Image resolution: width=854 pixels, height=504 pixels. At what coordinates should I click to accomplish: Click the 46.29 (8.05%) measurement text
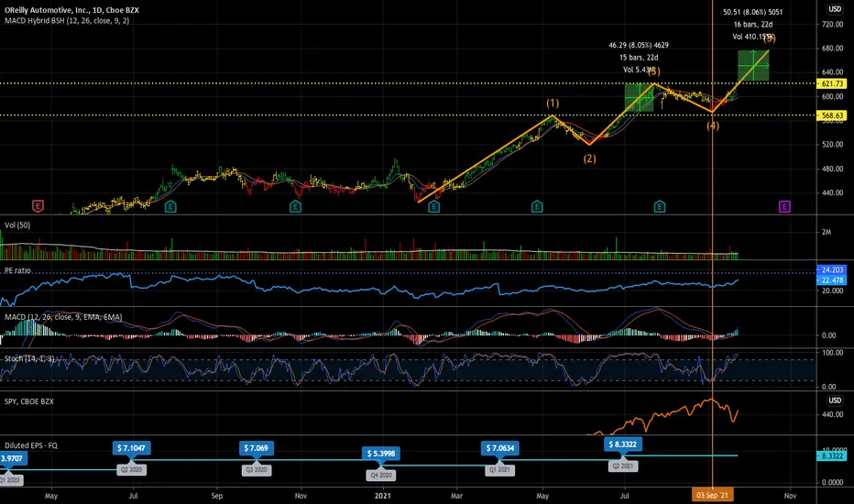(x=639, y=45)
